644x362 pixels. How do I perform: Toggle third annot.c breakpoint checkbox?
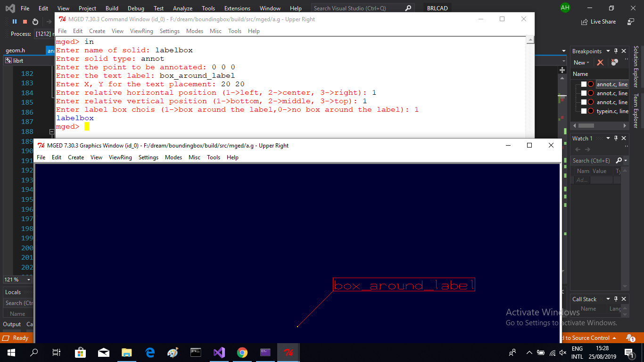click(584, 102)
